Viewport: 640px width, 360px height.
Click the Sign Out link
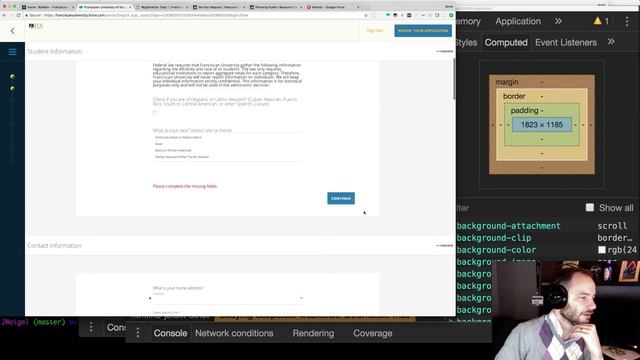375,31
